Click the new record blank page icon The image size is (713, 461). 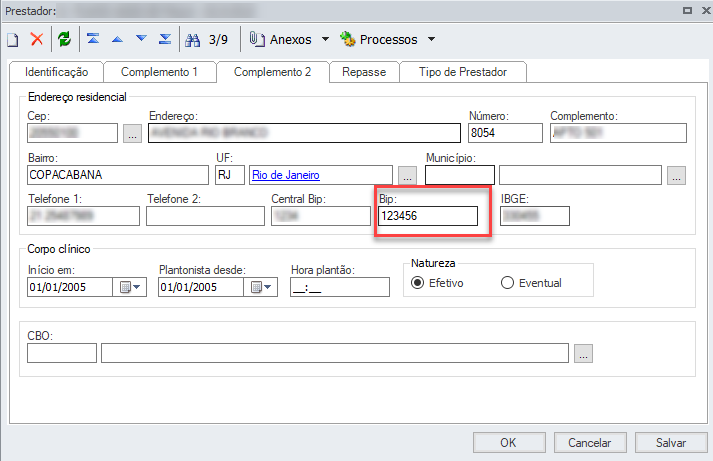click(13, 40)
